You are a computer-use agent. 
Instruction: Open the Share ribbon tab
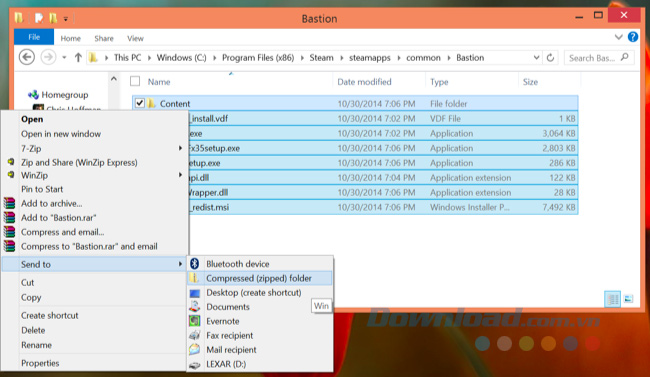click(x=104, y=38)
